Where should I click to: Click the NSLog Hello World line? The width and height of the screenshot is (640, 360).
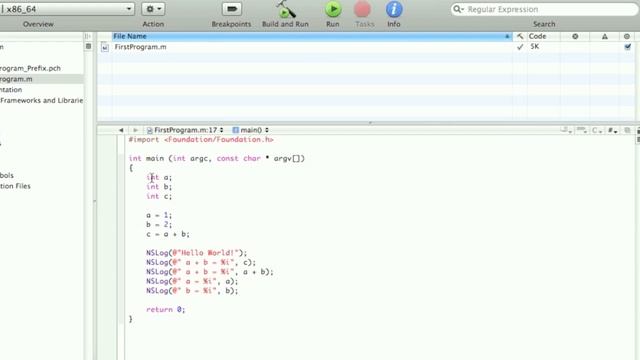(x=197, y=253)
